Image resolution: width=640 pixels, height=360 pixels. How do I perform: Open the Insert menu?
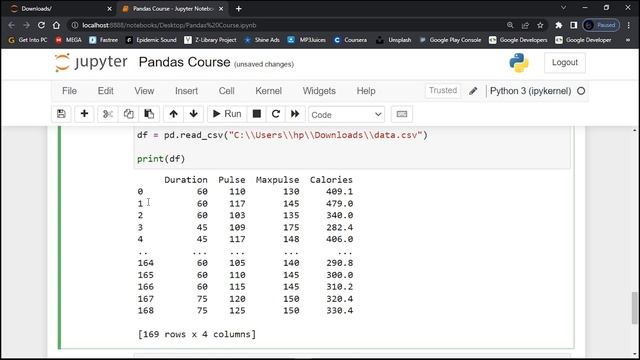point(187,91)
